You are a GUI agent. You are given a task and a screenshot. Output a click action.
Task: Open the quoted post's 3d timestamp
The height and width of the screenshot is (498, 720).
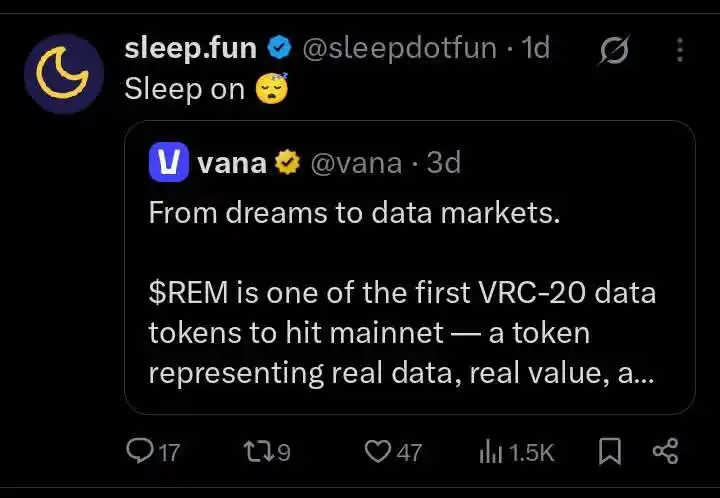[x=444, y=162]
